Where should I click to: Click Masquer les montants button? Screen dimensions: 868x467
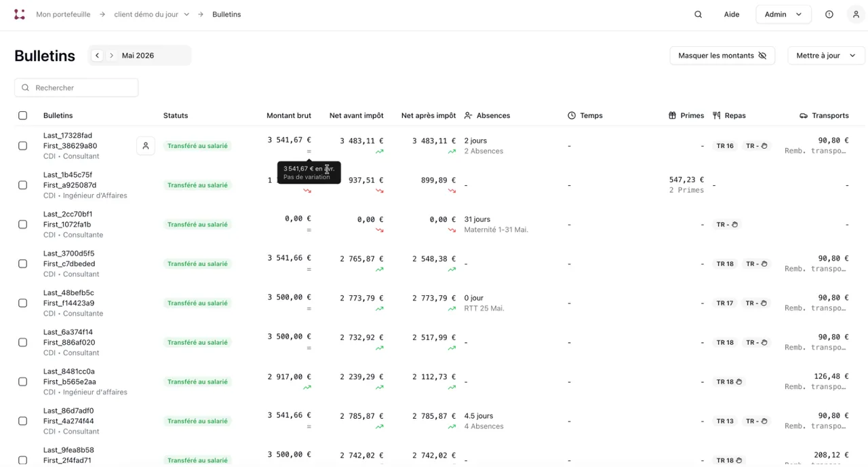tap(722, 56)
